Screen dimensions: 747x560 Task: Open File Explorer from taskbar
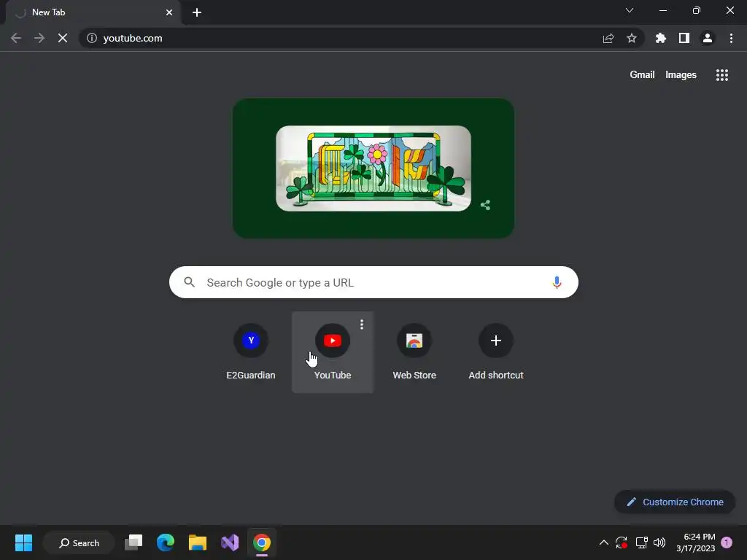click(197, 542)
